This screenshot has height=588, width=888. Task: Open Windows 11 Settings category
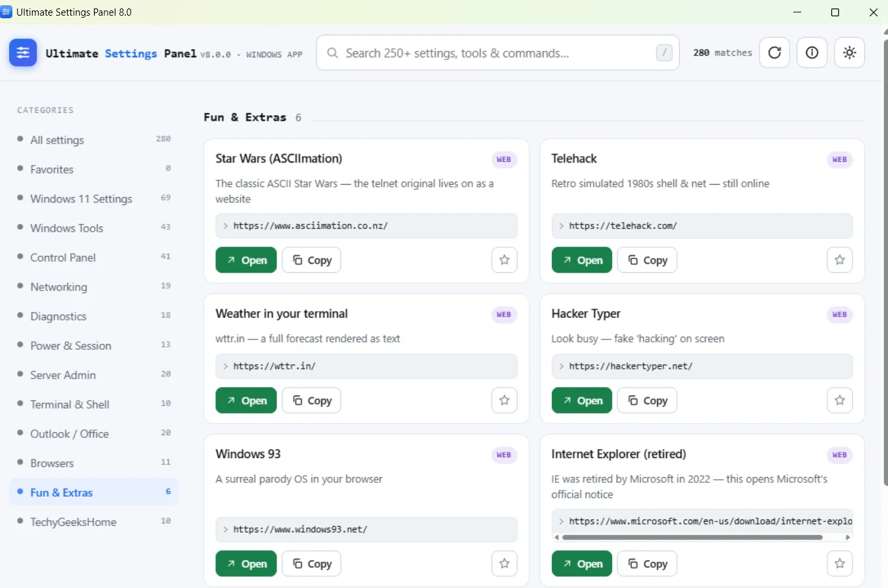(x=94, y=198)
